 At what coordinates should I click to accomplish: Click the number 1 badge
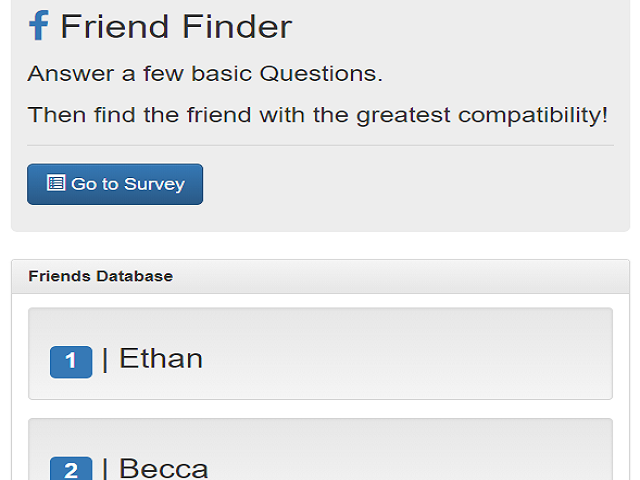[71, 361]
